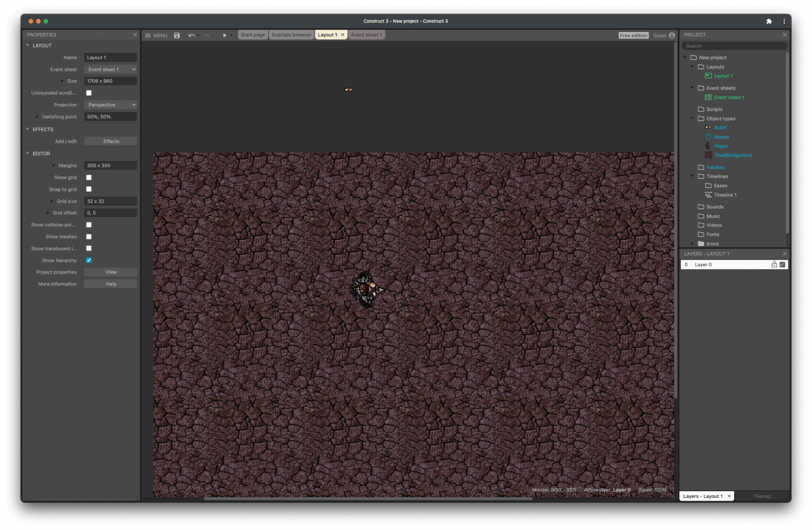Expand the Grid size property
Viewport: 812px width, 530px height.
click(53, 201)
